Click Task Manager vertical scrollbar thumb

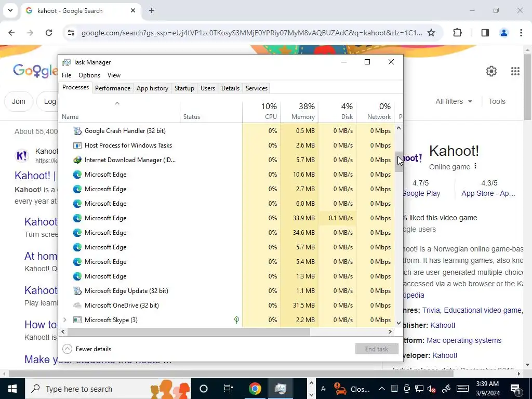click(398, 162)
